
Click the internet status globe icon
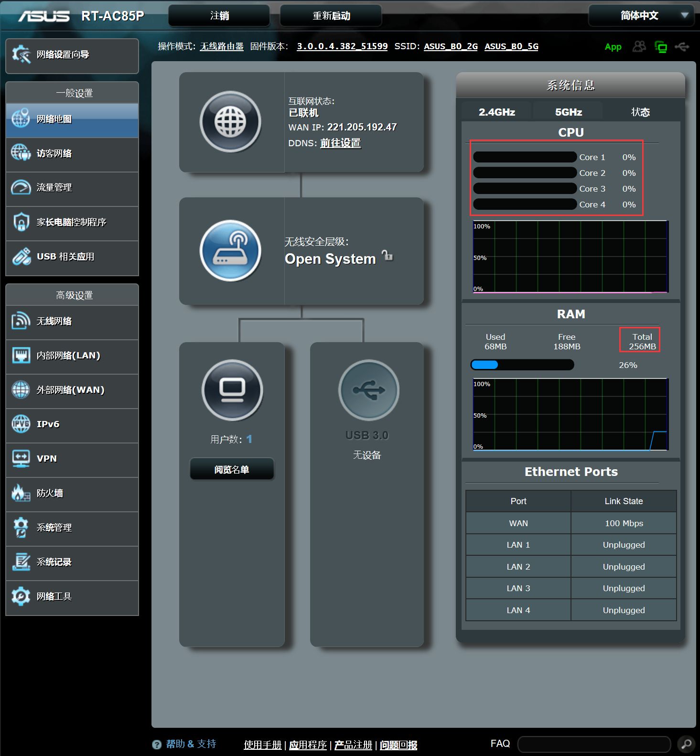click(230, 121)
